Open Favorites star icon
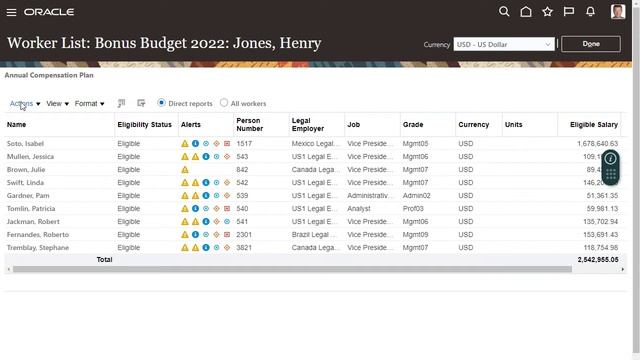The image size is (640, 360). point(547,12)
